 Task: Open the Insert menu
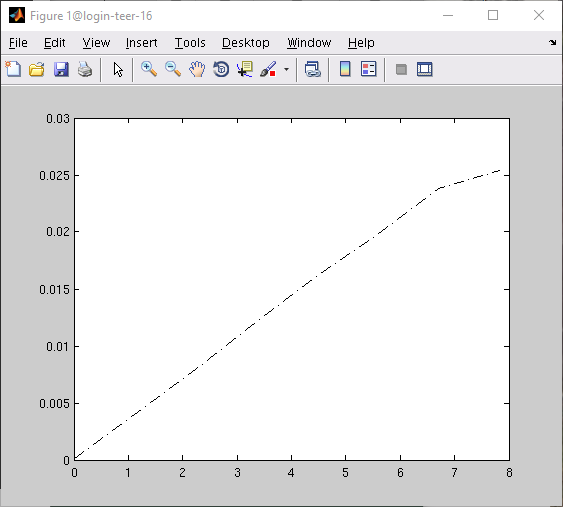click(x=141, y=43)
